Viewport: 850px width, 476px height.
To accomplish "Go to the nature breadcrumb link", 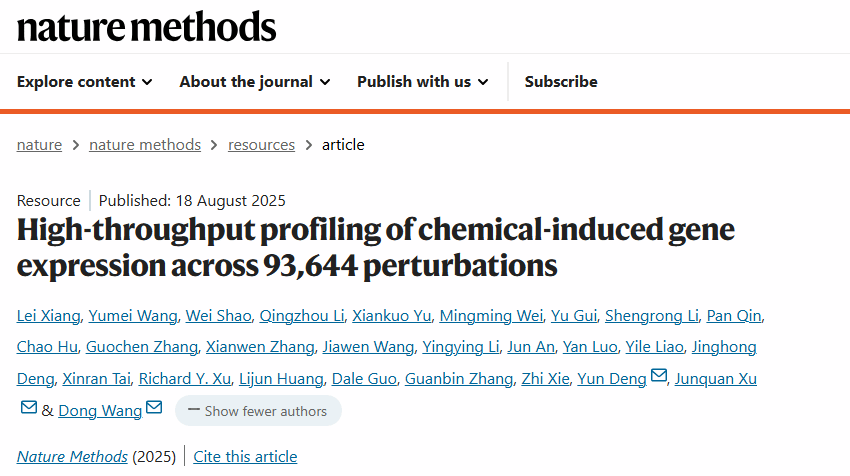I will [39, 145].
